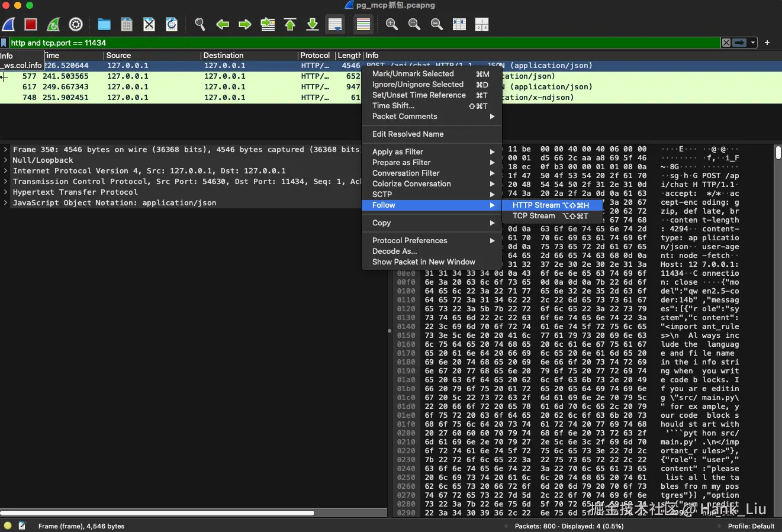Choose Decode As... from context menu
Screen dimensions: 782x532
tap(432, 252)
